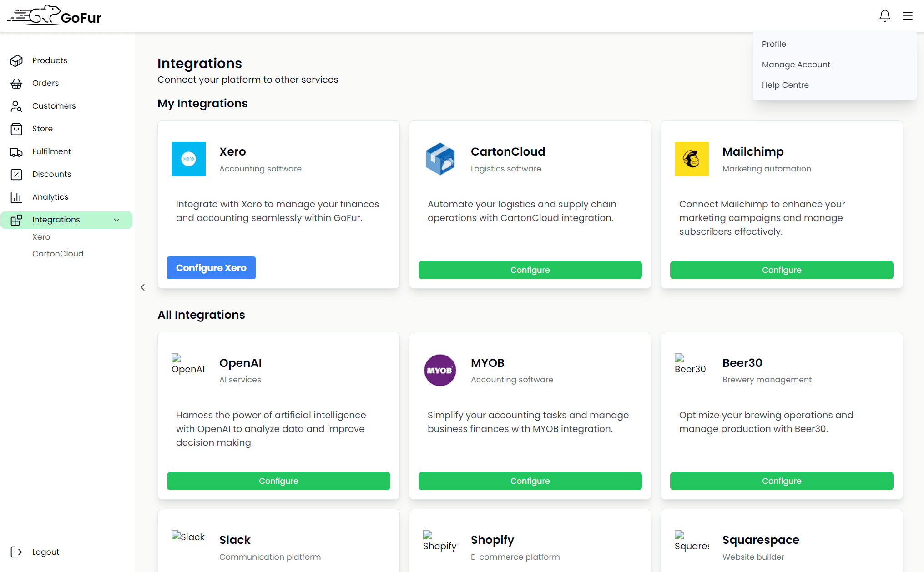Click the MYOB card title
This screenshot has width=924, height=572.
click(488, 363)
